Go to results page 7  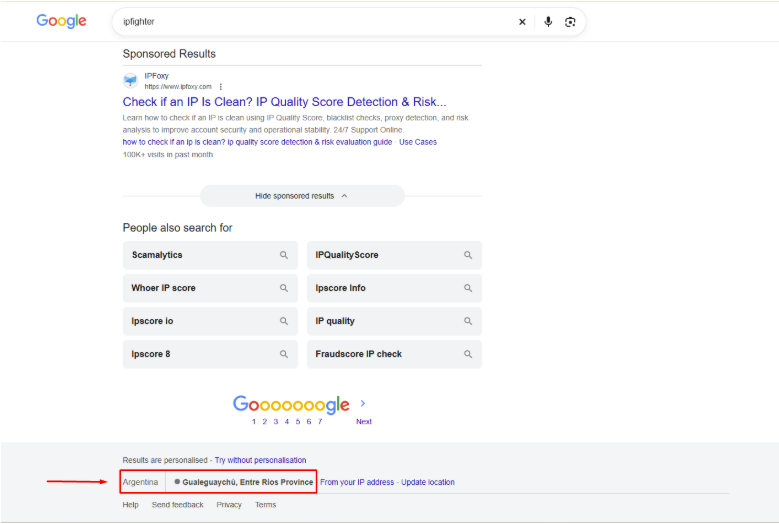coord(320,422)
